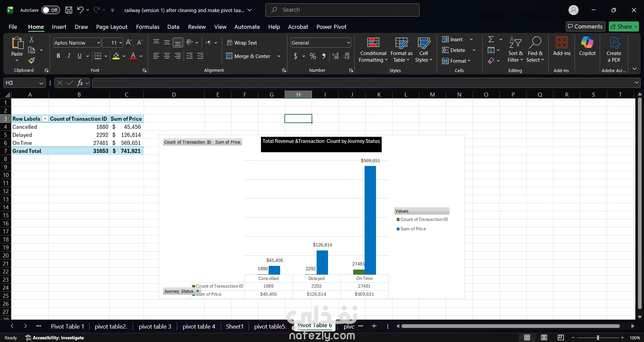Open the Page Layout ribbon tab
This screenshot has height=342, width=644.
(x=112, y=27)
